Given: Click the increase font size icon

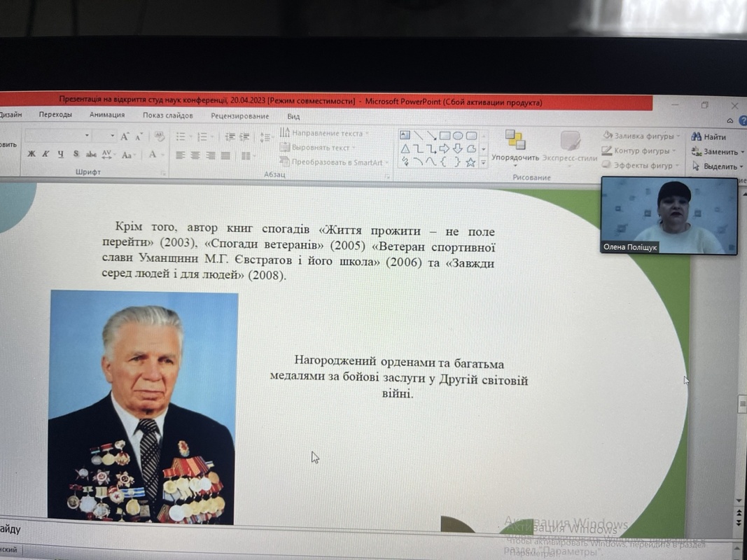Looking at the screenshot, I should pos(125,136).
